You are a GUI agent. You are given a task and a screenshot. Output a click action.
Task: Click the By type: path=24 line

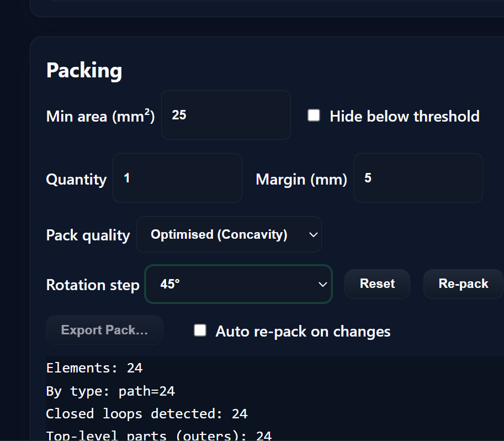[110, 391]
